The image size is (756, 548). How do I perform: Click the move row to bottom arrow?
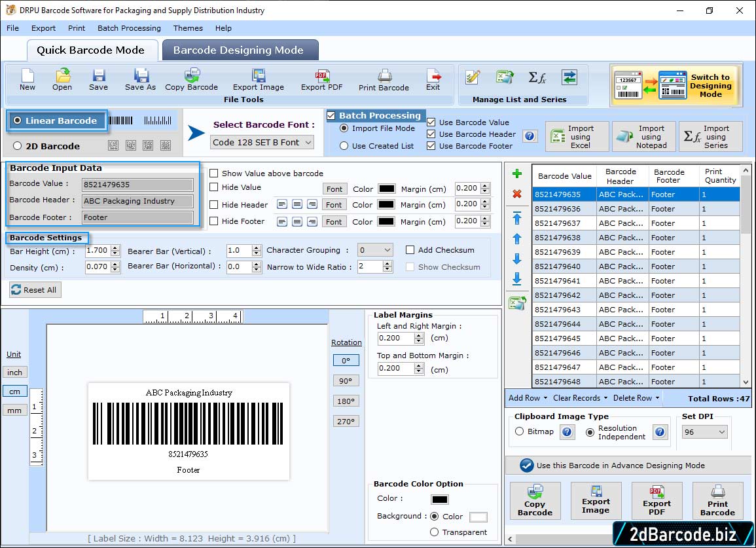517,278
